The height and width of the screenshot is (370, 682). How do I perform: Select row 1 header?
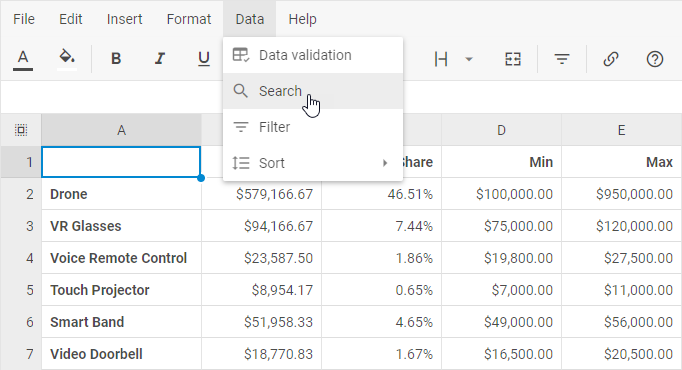[21, 162]
